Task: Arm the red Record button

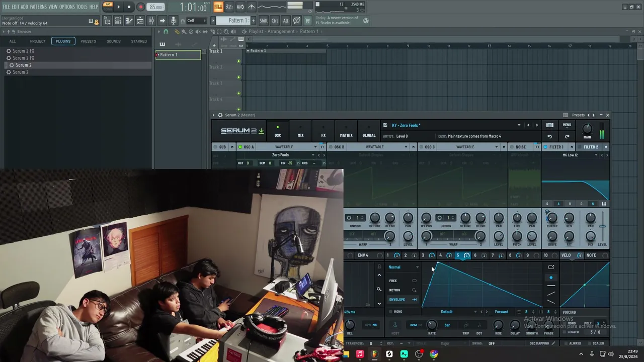Action: 140,7
